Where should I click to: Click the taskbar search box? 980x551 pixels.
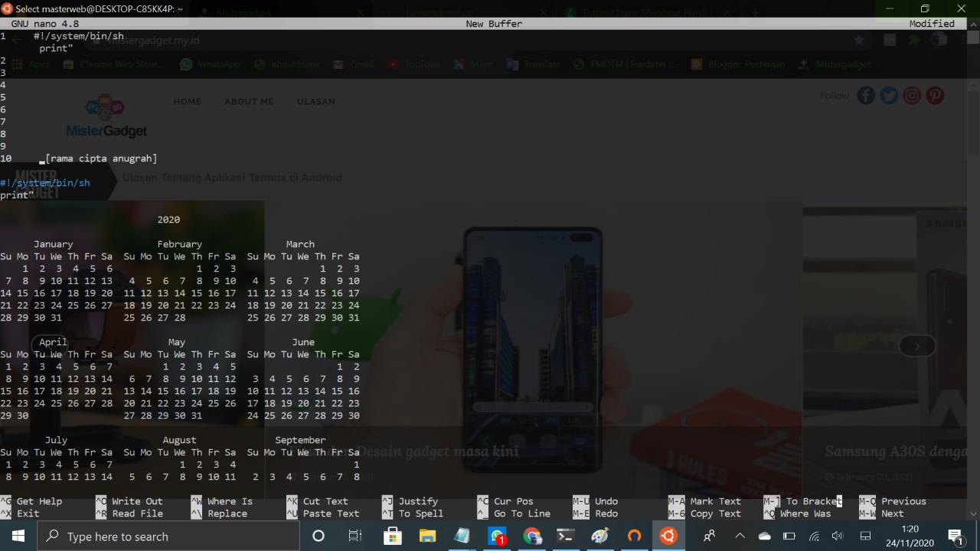pyautogui.click(x=168, y=536)
